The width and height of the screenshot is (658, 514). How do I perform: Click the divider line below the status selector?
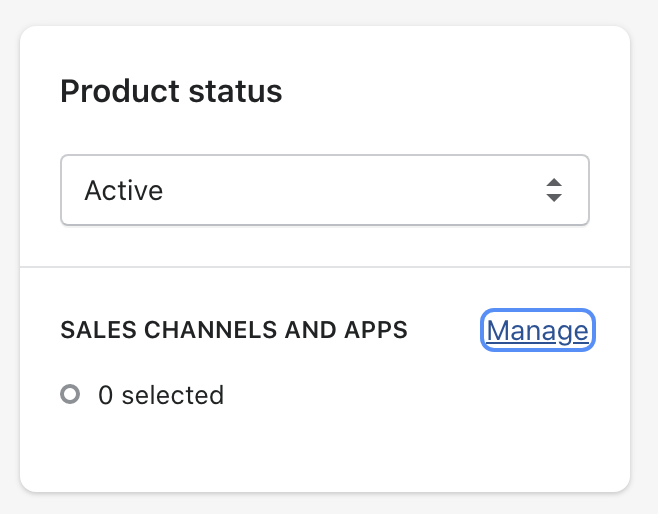pos(325,266)
